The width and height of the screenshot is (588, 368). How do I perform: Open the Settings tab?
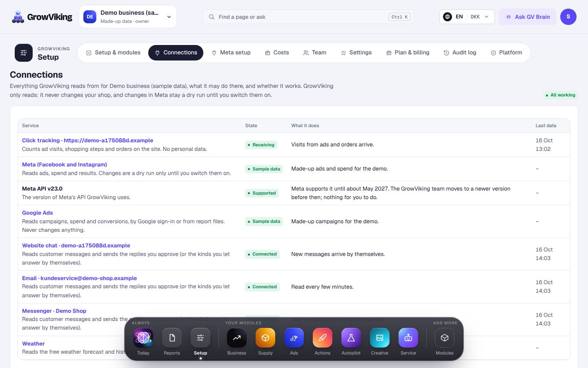pyautogui.click(x=356, y=53)
